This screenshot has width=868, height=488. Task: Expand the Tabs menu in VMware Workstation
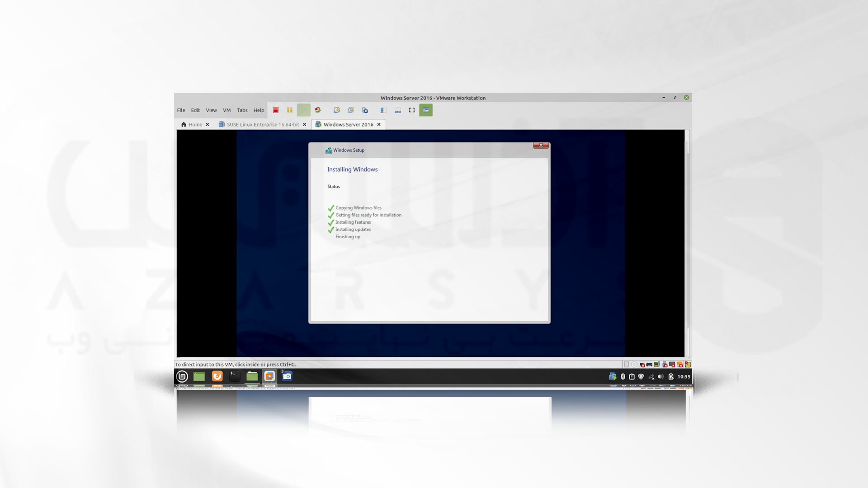pyautogui.click(x=242, y=110)
